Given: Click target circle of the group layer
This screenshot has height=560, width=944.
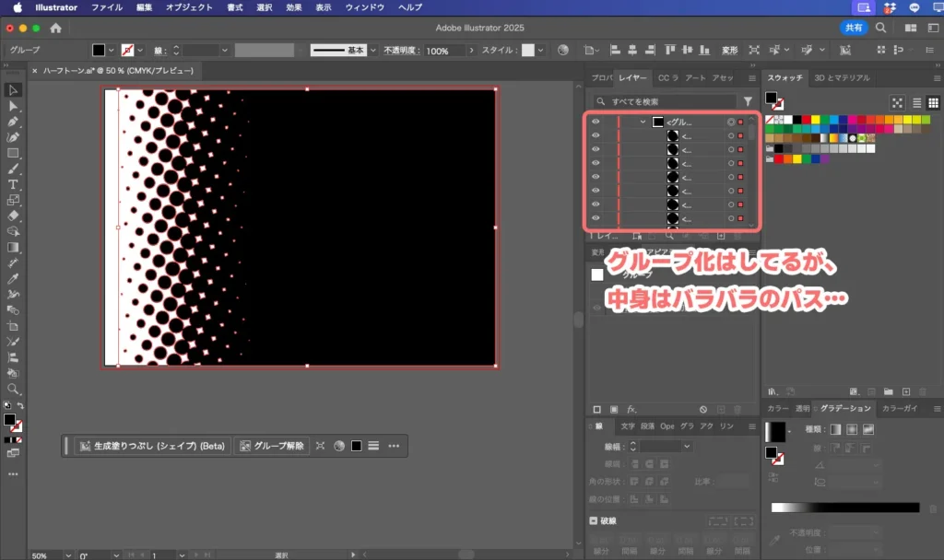Looking at the screenshot, I should [x=730, y=122].
